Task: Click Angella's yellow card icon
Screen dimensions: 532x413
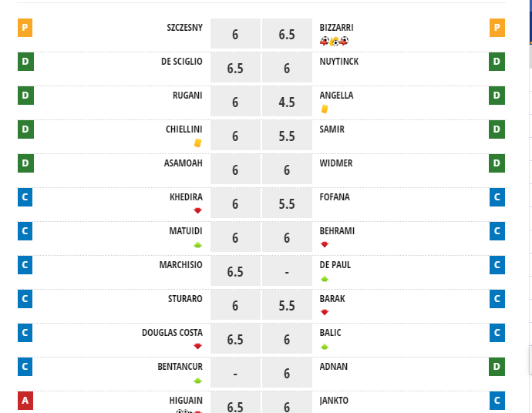Action: click(325, 109)
